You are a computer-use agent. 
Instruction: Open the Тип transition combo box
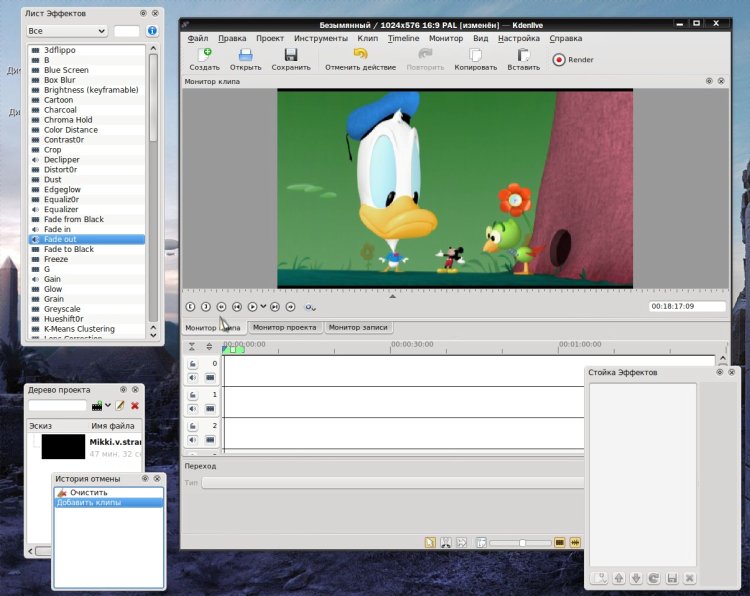click(393, 483)
